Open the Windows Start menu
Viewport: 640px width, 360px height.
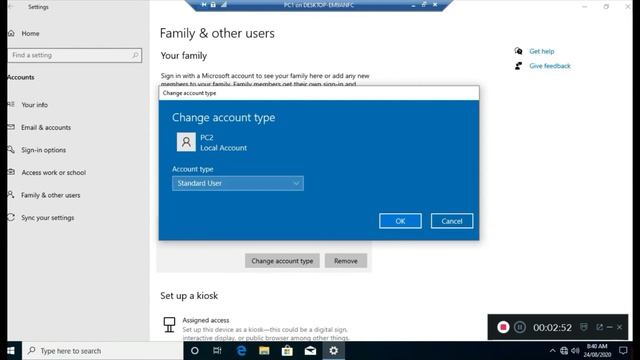pos(11,351)
